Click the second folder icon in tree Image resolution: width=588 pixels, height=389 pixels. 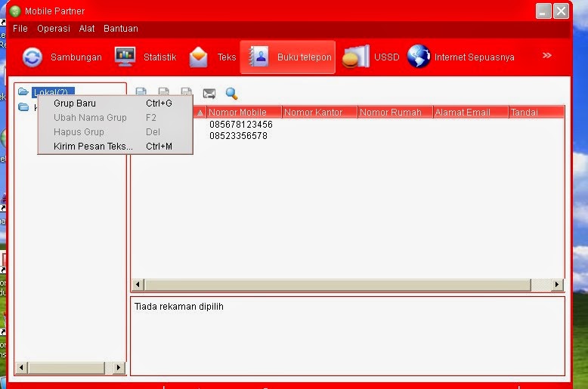[x=23, y=107]
